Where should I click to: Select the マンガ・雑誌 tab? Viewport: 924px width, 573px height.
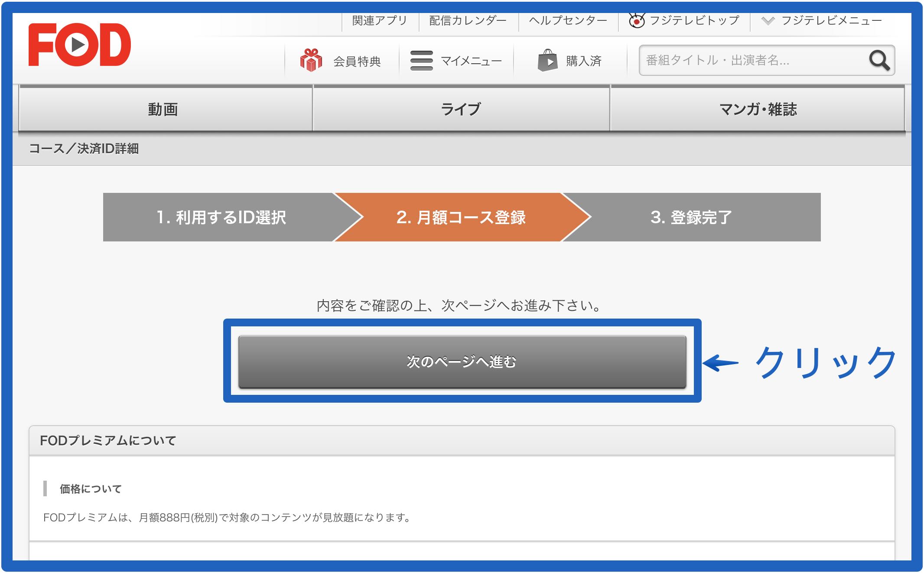[758, 109]
